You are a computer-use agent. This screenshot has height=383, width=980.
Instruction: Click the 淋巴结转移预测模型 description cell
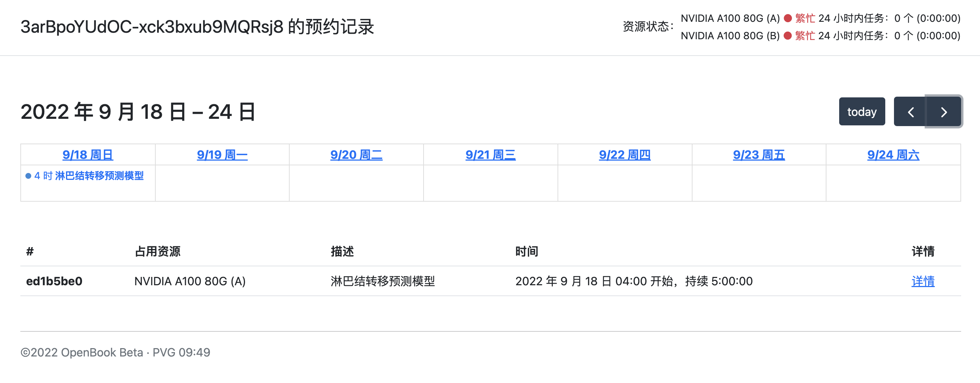(383, 281)
